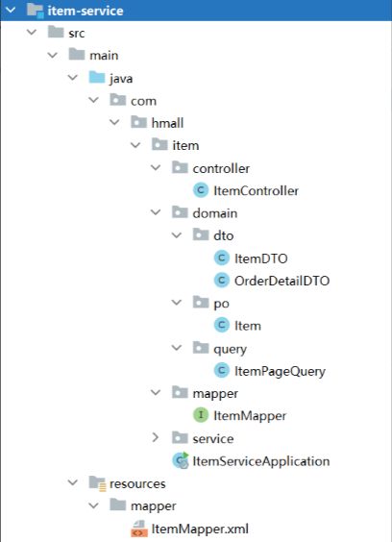Collapse the dto package
The width and height of the screenshot is (392, 542).
(x=177, y=235)
